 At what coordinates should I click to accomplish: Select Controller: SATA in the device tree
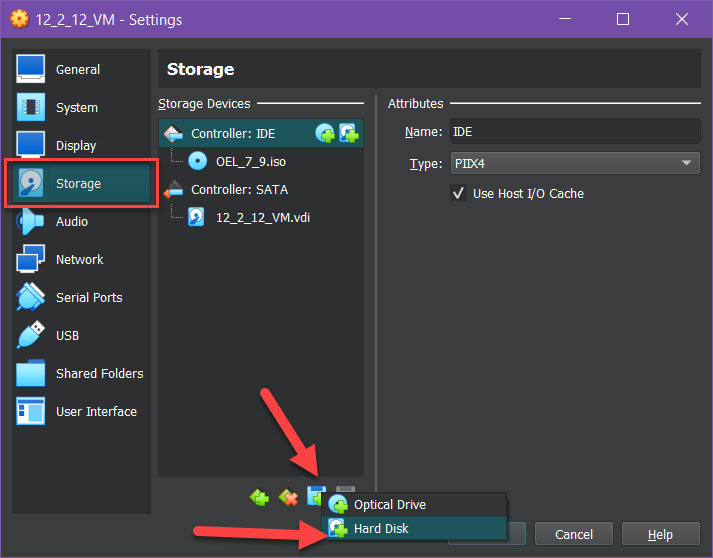tap(239, 189)
